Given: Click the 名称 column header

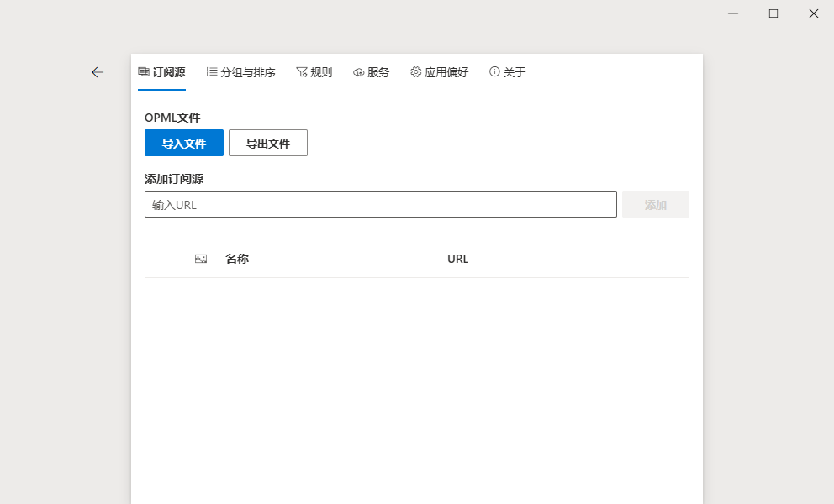Looking at the screenshot, I should 237,259.
